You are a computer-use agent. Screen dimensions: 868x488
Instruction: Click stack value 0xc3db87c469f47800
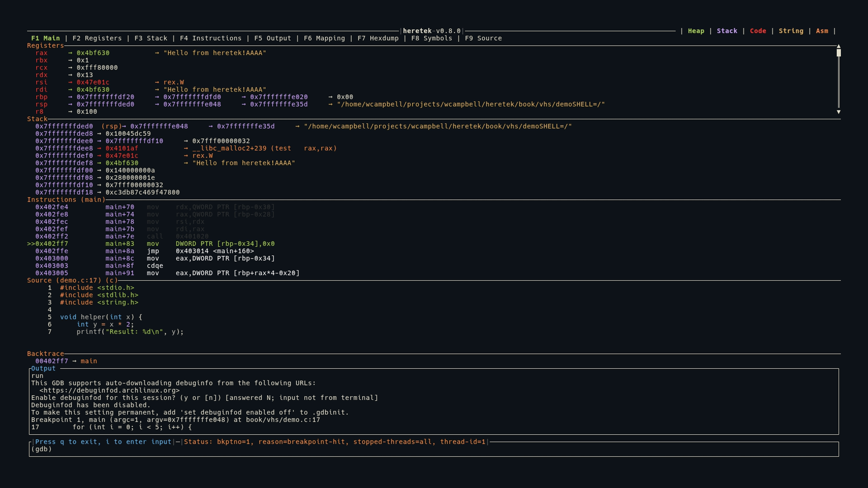pyautogui.click(x=142, y=192)
